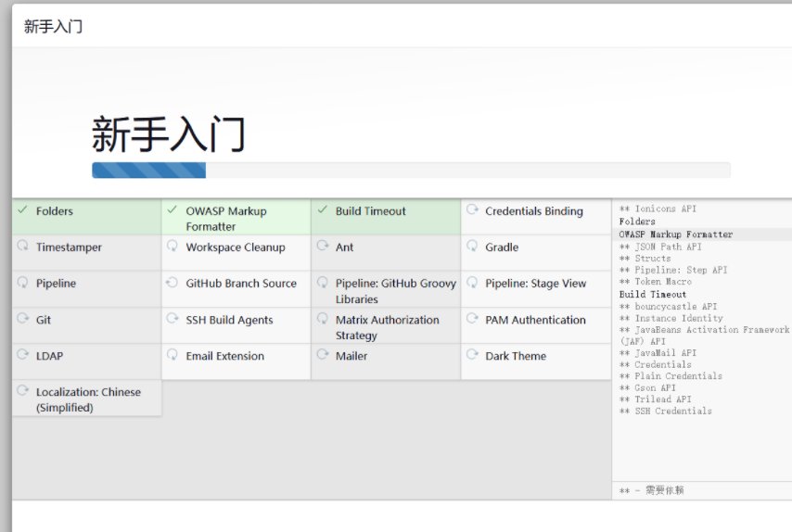Click 'Build Timeout' entry in install log
Image resolution: width=792 pixels, height=532 pixels.
(653, 294)
